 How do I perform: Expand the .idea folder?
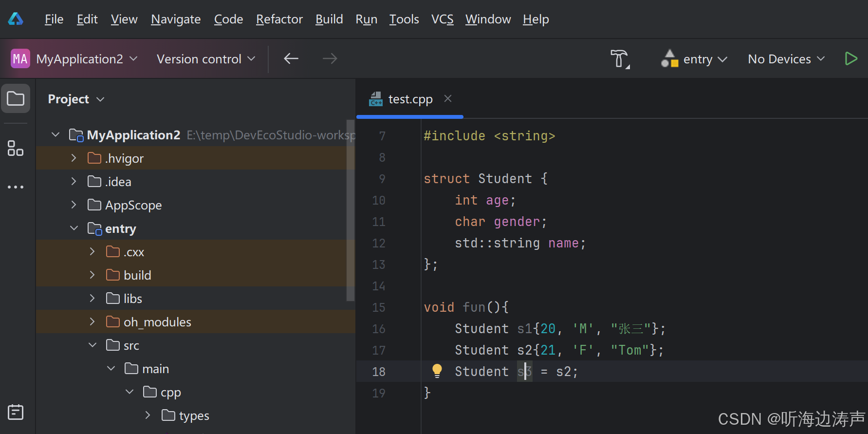pos(74,181)
